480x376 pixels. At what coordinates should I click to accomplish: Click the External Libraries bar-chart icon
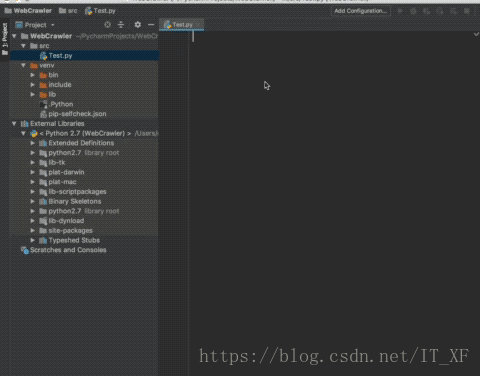tap(25, 124)
